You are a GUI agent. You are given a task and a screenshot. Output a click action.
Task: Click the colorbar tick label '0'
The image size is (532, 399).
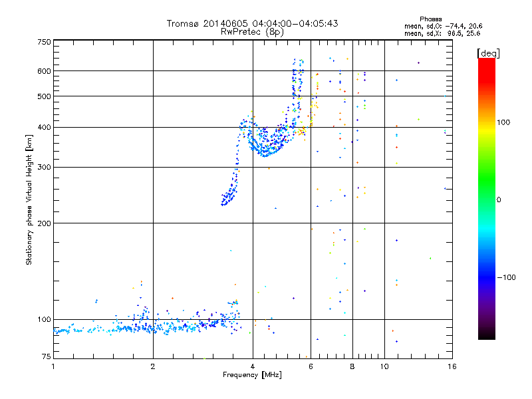coord(499,200)
